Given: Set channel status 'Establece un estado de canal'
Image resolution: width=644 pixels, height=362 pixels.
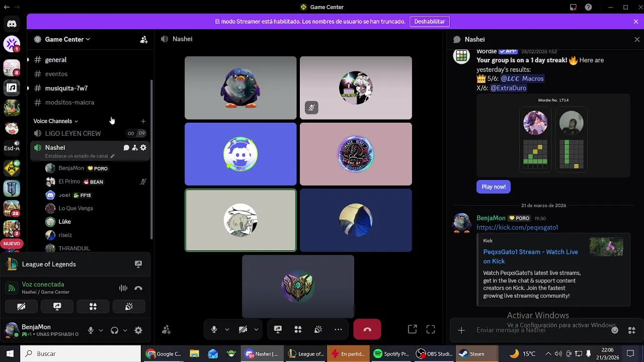Looking at the screenshot, I should [79, 156].
